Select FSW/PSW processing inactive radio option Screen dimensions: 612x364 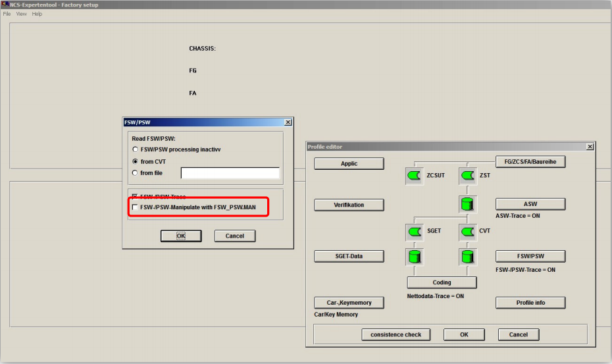136,149
